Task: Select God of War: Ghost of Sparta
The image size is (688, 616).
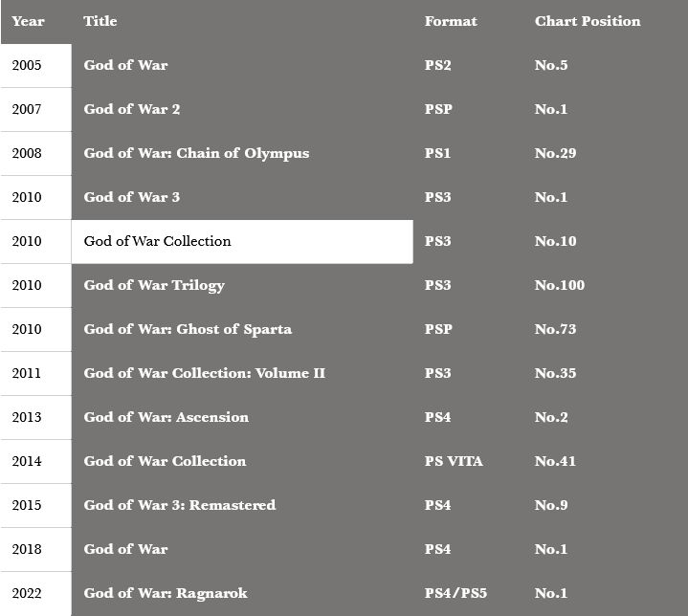Action: pyautogui.click(x=188, y=329)
